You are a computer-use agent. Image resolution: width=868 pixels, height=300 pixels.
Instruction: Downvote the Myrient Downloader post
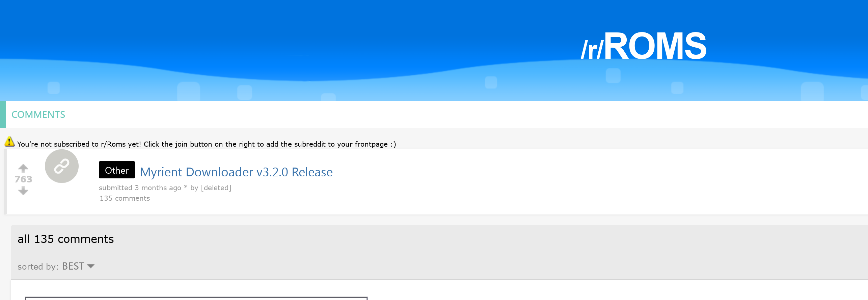click(x=23, y=191)
